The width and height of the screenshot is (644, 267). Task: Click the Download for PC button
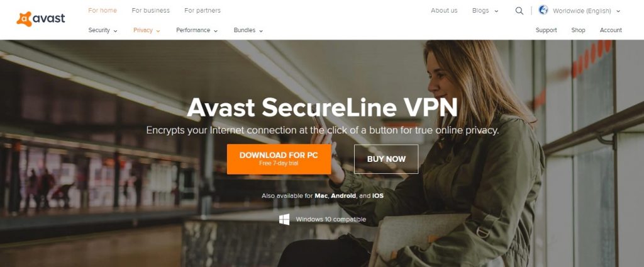tap(279, 159)
